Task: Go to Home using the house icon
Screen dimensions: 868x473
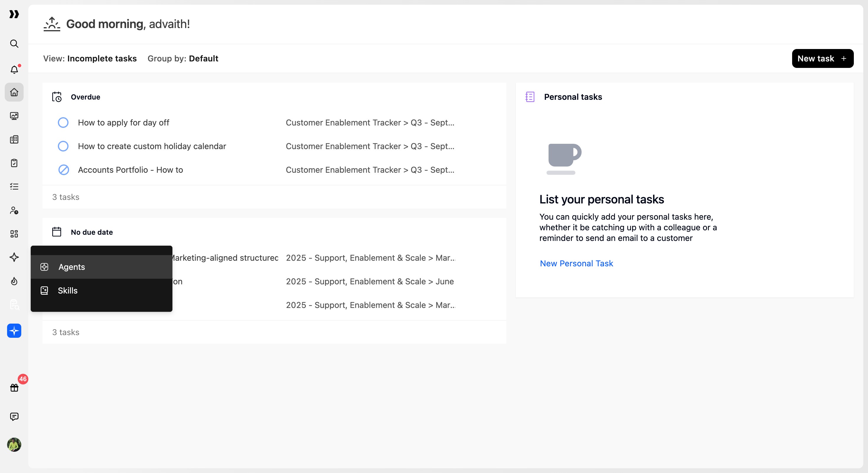Action: 14,92
